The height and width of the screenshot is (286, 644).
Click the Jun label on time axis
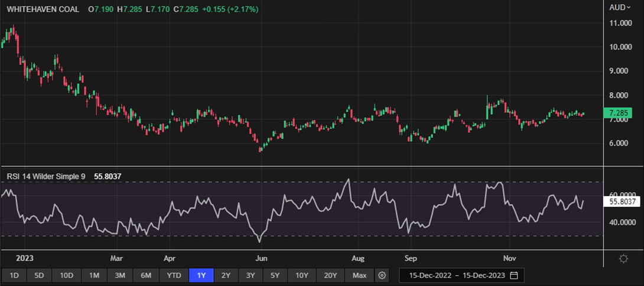[261, 258]
